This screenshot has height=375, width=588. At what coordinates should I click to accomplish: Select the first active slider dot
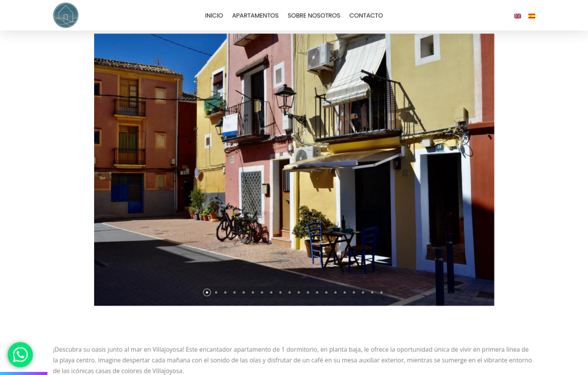point(207,293)
